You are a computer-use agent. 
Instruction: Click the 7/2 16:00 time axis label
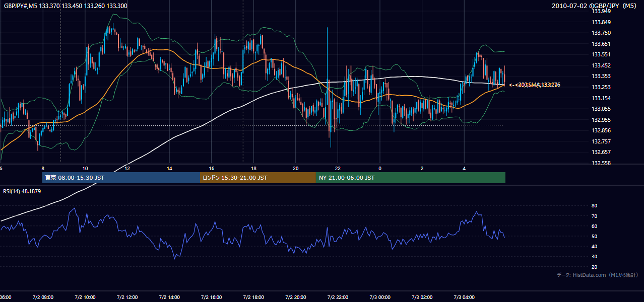[x=212, y=297]
